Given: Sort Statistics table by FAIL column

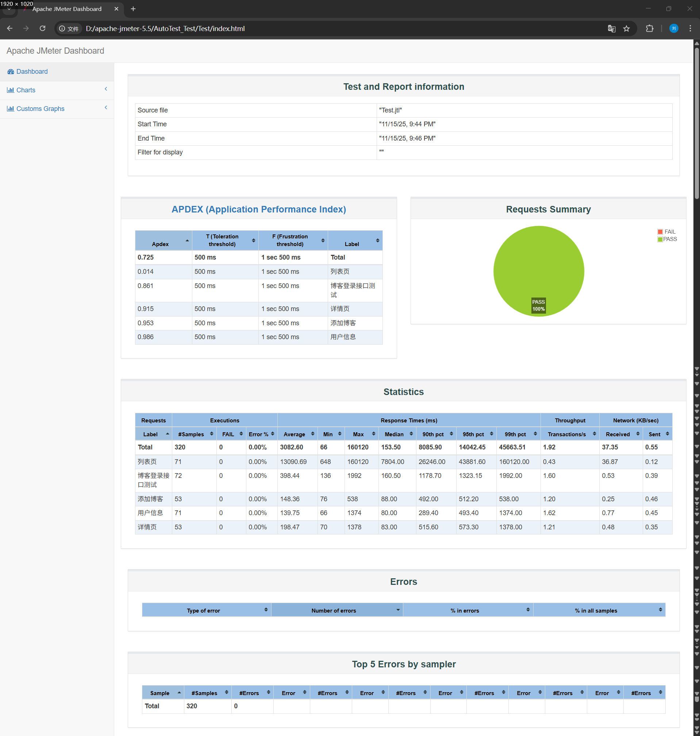Looking at the screenshot, I should point(231,434).
